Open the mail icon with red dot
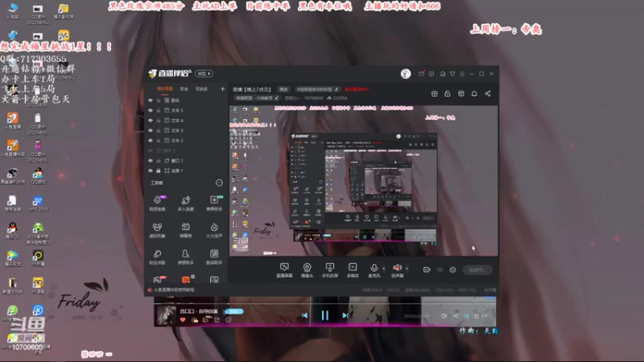 point(421,74)
